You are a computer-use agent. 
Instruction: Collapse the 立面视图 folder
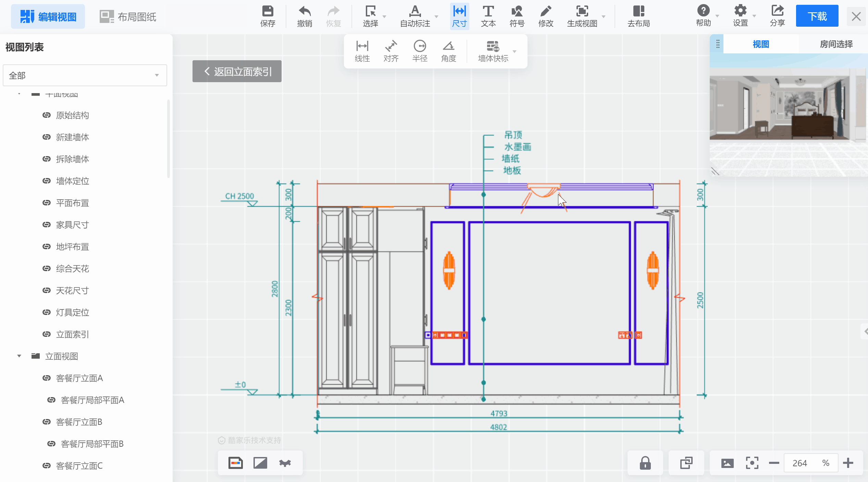click(x=19, y=356)
